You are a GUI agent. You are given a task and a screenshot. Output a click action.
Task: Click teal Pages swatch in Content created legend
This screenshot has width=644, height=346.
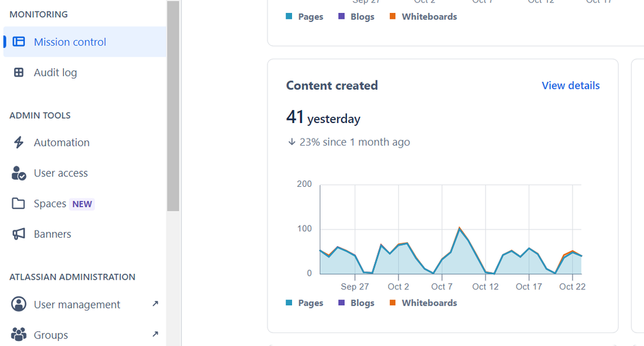289,303
